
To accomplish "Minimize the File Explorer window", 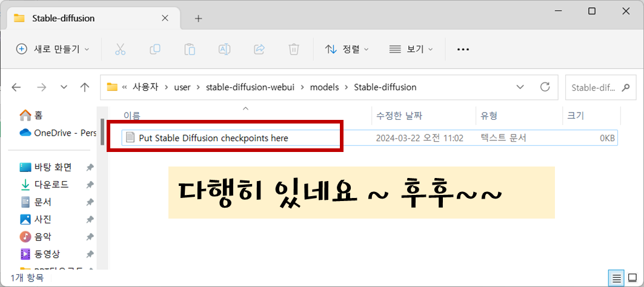I will pos(558,12).
